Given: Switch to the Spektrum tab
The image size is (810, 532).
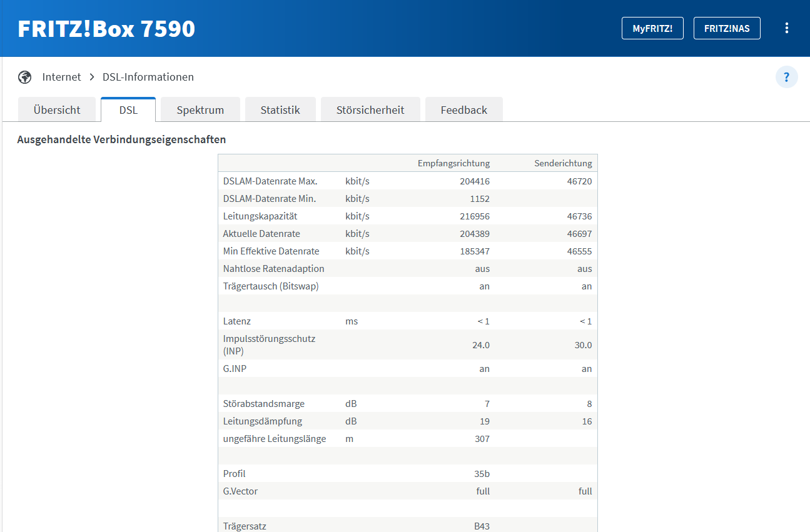Looking at the screenshot, I should [200, 109].
